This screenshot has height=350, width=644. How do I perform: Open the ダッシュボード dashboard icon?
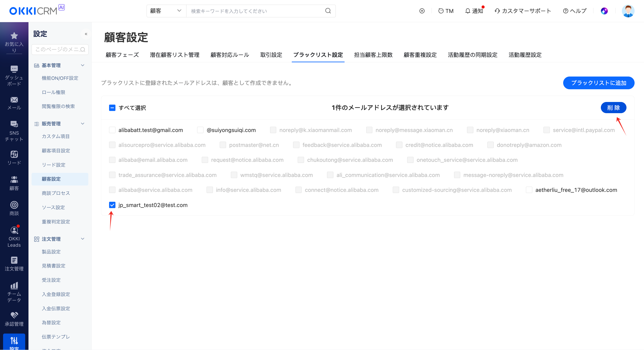[14, 69]
